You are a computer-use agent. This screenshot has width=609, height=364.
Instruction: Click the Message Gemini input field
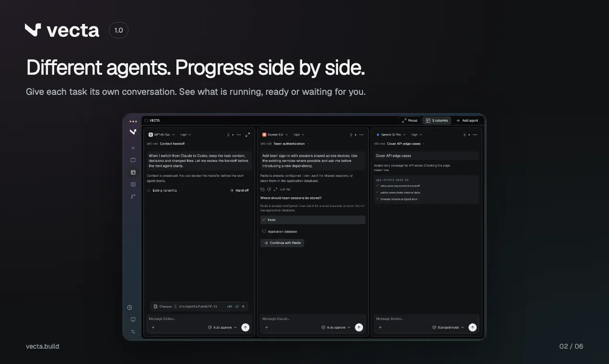point(426,318)
